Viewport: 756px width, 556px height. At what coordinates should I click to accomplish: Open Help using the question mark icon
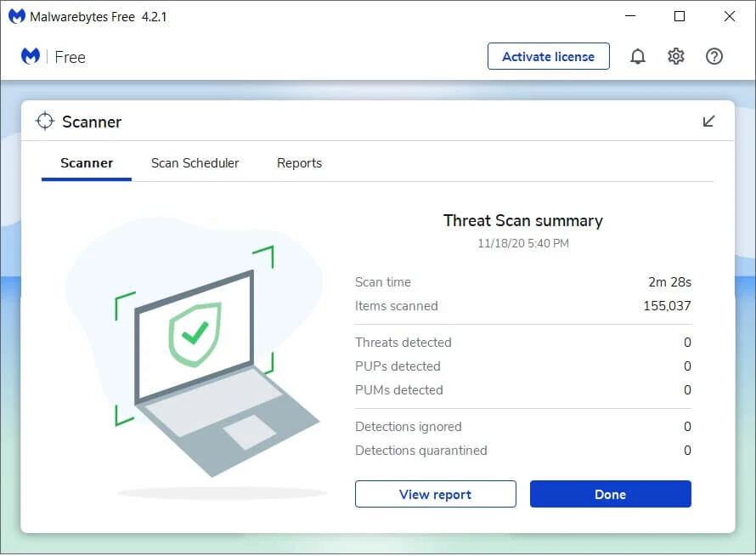[x=714, y=55]
